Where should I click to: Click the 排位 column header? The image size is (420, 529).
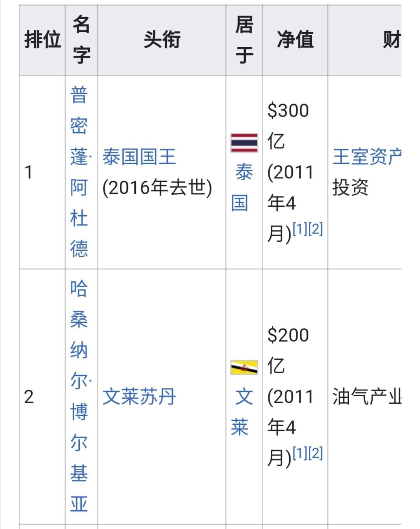(42, 40)
